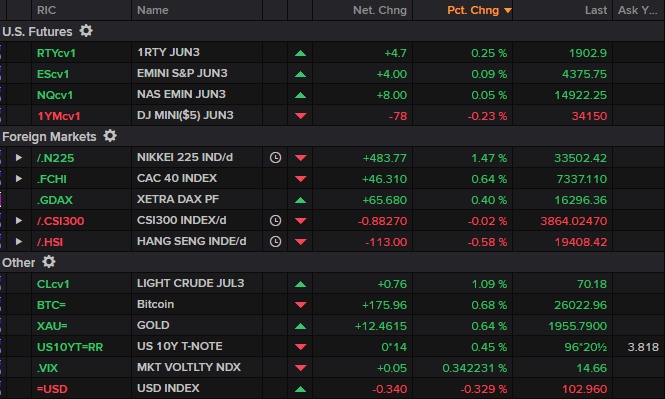The width and height of the screenshot is (665, 399).
Task: Open the .GDAX instrument link
Action: [x=55, y=200]
